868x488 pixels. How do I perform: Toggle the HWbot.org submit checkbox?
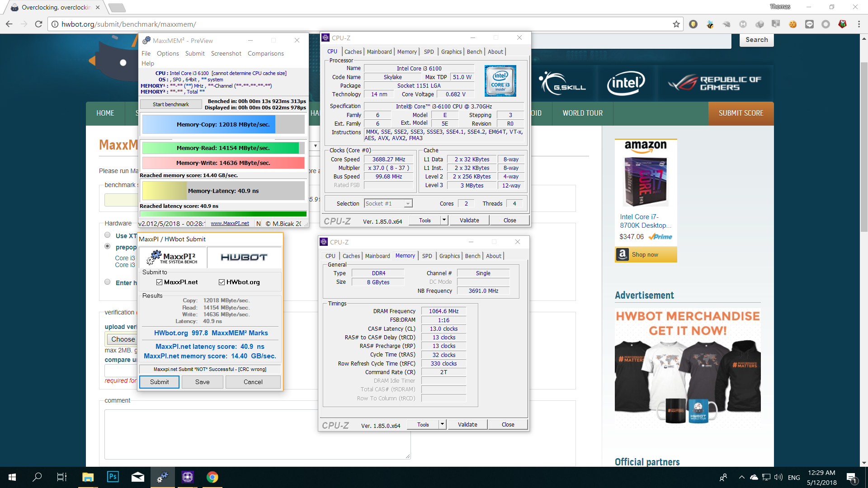tap(222, 282)
